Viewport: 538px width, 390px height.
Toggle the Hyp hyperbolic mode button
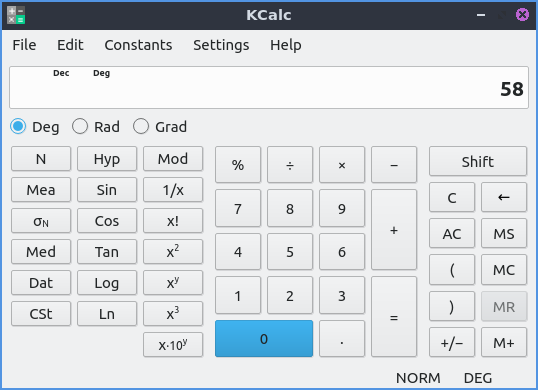107,159
